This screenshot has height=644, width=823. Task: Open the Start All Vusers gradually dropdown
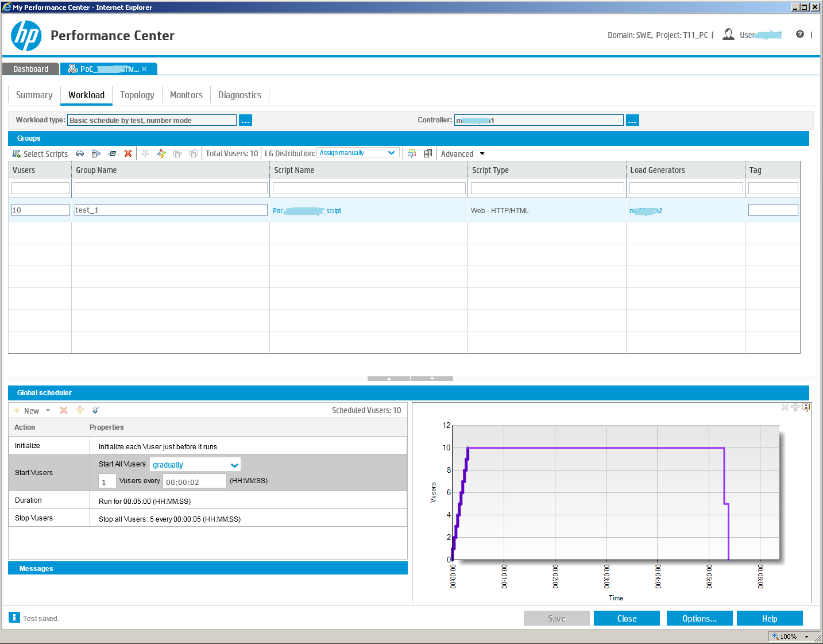[195, 465]
